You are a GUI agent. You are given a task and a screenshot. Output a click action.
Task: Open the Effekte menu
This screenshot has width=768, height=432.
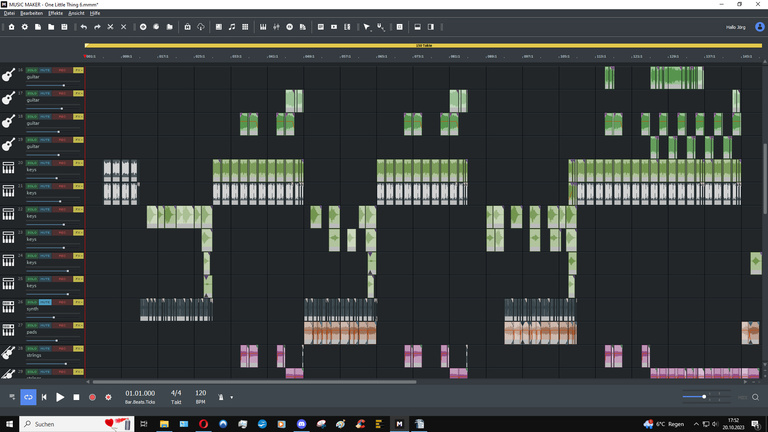(55, 13)
